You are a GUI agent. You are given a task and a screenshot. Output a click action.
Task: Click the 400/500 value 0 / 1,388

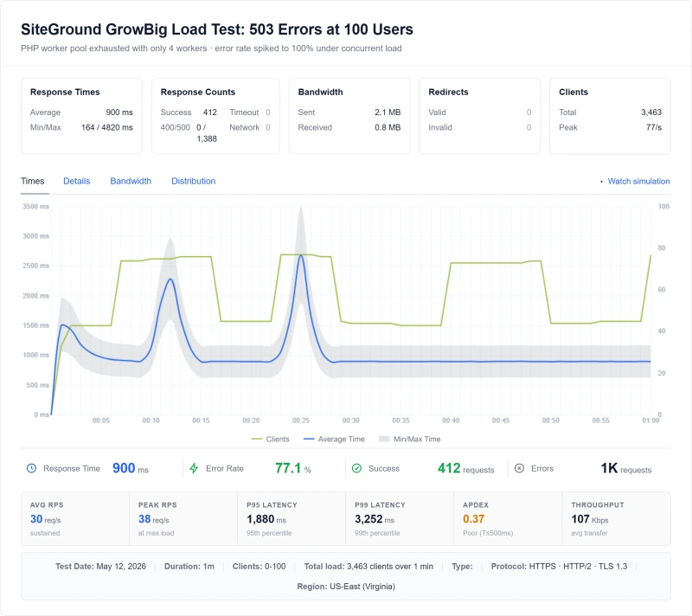[207, 133]
